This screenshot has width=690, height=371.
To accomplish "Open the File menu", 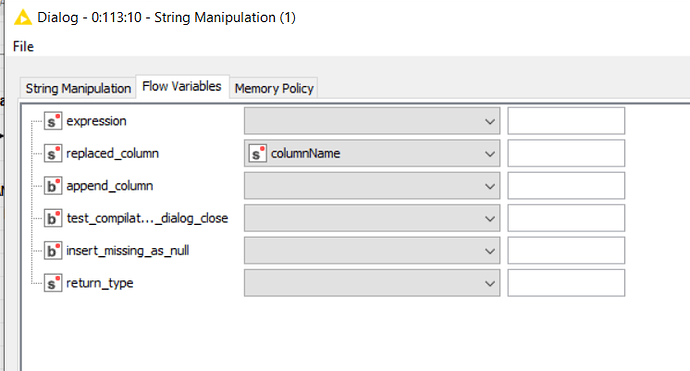I will click(x=23, y=47).
